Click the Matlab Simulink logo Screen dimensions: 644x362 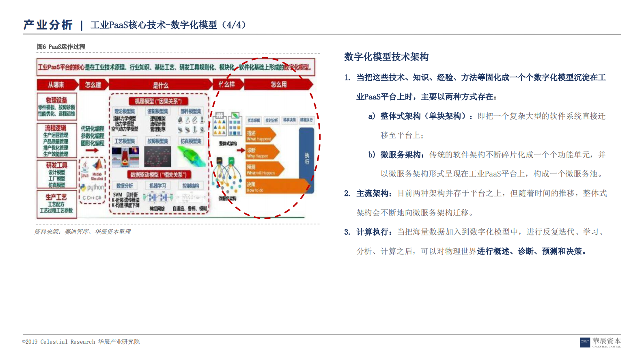point(97,170)
